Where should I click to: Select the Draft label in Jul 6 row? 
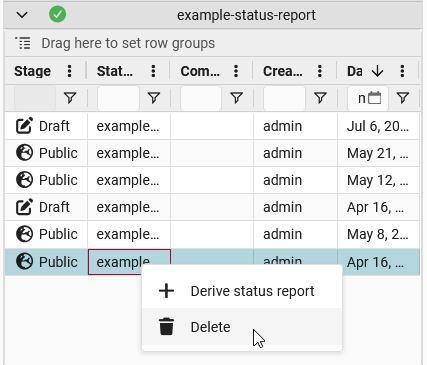pos(54,126)
